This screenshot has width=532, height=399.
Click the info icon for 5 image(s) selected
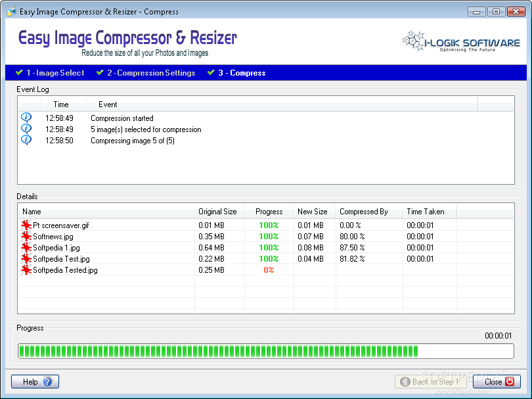click(26, 129)
